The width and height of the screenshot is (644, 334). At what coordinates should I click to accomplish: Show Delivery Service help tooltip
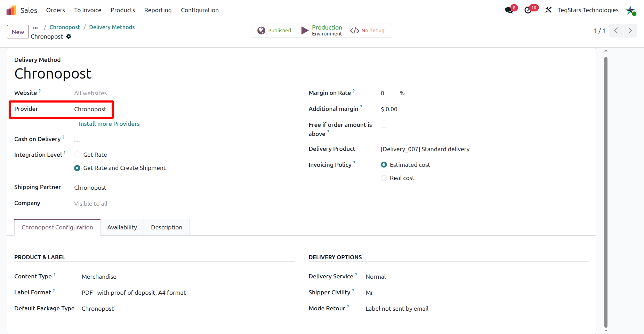tap(356, 274)
